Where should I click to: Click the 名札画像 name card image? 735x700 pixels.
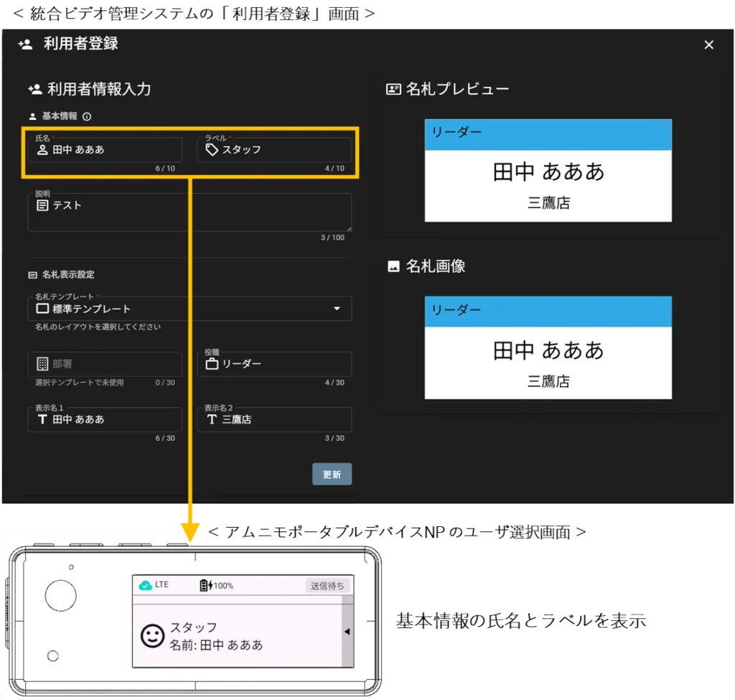pyautogui.click(x=548, y=348)
